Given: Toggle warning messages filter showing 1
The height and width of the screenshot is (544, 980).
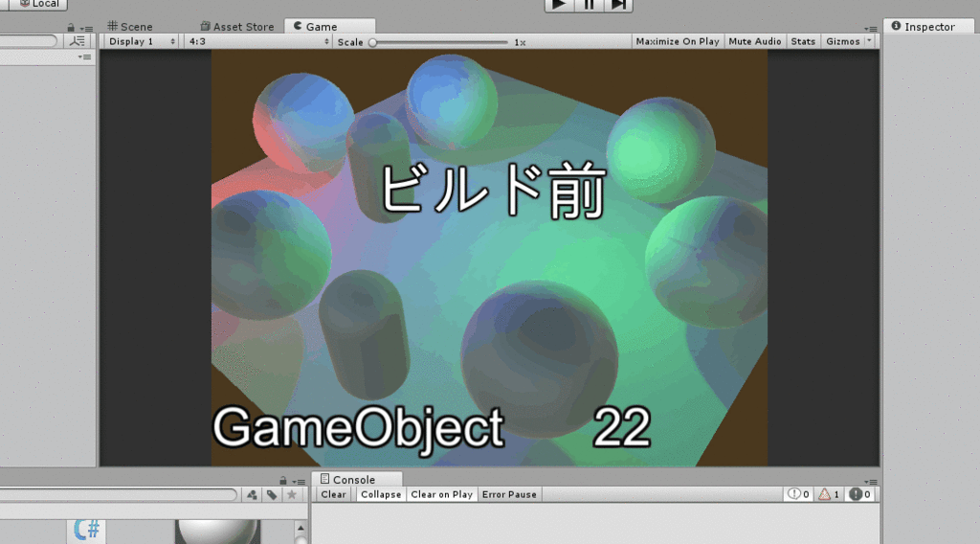Looking at the screenshot, I should pos(829,494).
